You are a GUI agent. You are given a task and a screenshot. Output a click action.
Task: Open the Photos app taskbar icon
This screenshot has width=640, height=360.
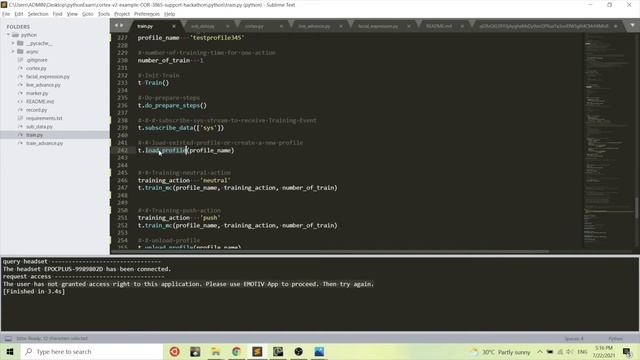point(319,351)
